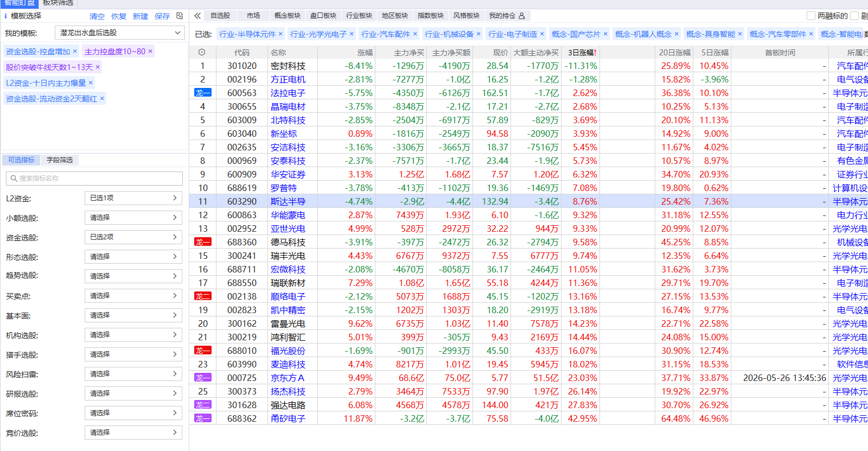The height and width of the screenshot is (451, 868).
Task: Collapse the board tabs with double-arrow icon
Action: (x=197, y=16)
